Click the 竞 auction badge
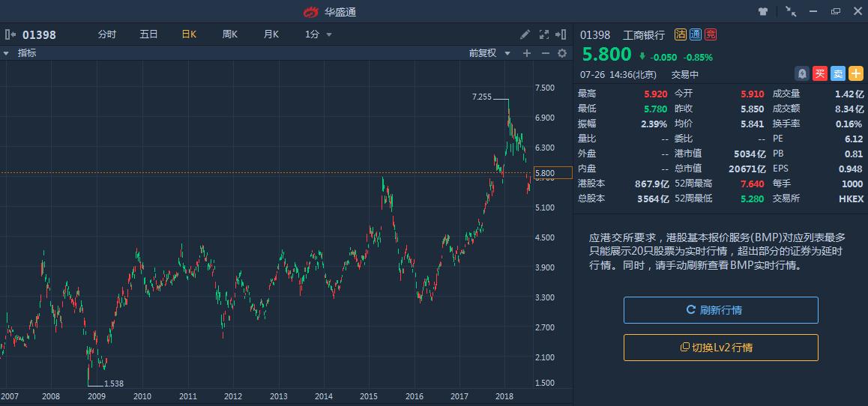 tap(711, 35)
